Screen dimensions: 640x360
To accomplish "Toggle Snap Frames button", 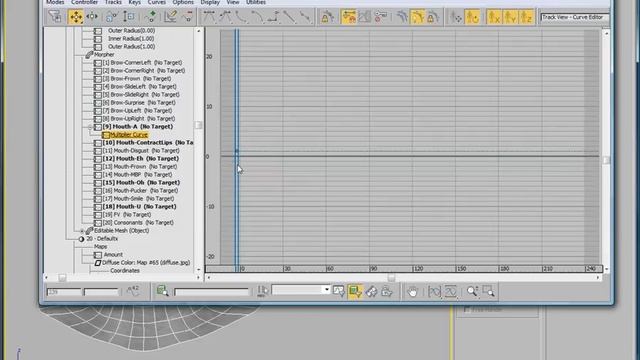I will pos(349,17).
